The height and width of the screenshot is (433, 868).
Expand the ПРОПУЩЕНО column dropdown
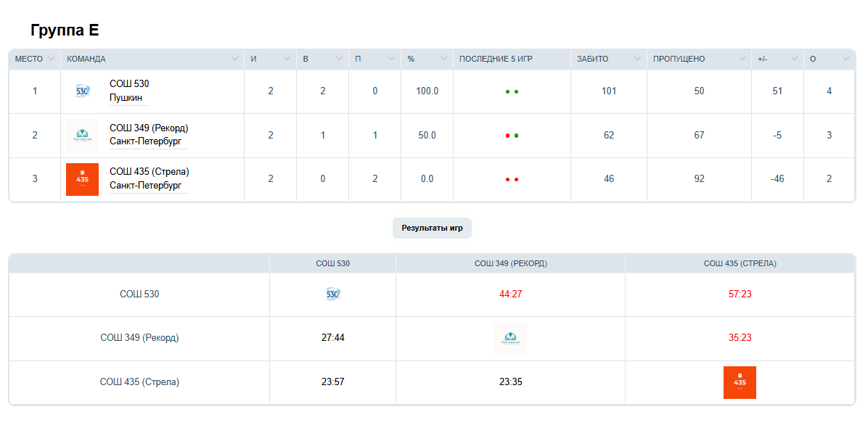coord(742,59)
